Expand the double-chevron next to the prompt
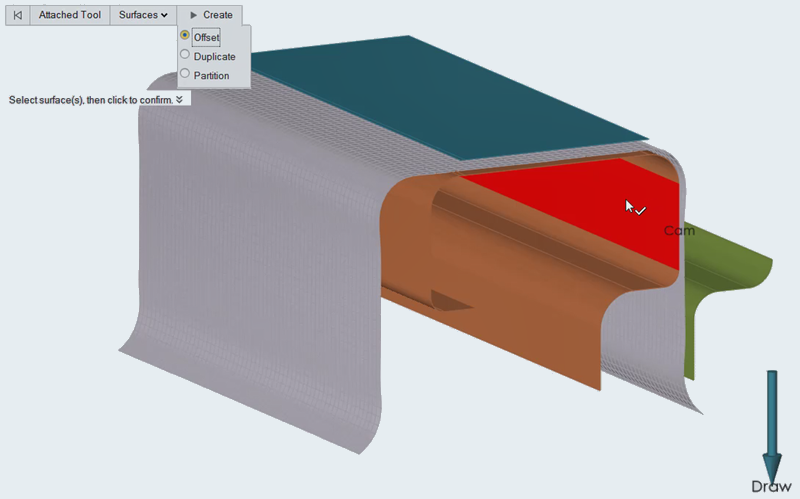Image resolution: width=800 pixels, height=499 pixels. 179,100
